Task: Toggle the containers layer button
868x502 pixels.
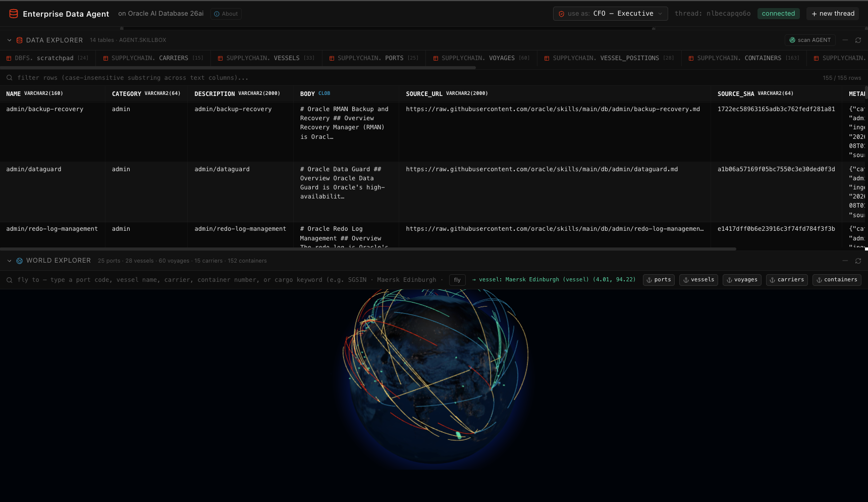Action: (x=837, y=280)
